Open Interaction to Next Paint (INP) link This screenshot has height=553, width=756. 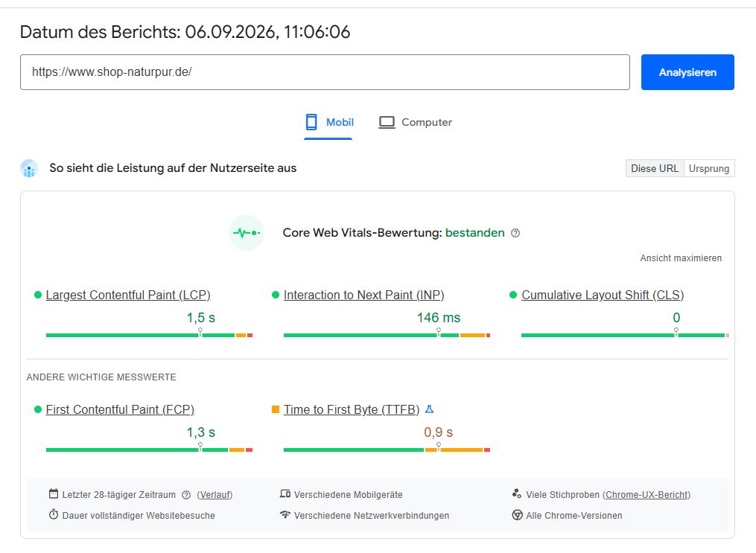[x=364, y=295]
